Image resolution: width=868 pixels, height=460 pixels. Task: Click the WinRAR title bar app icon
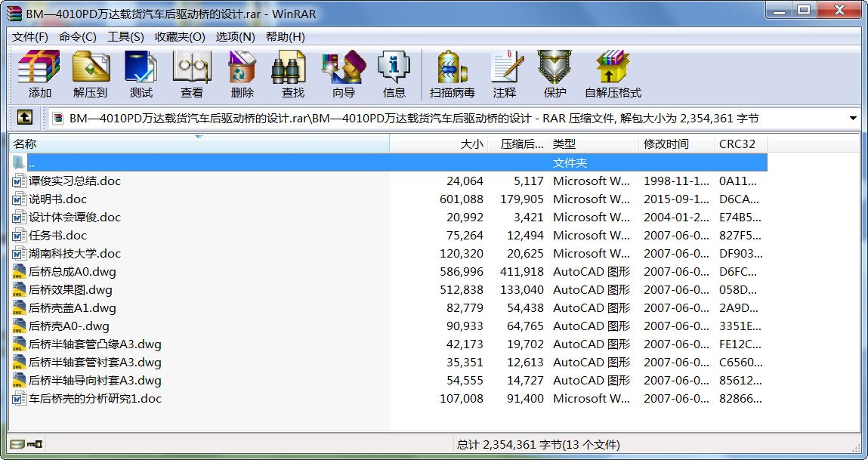14,13
